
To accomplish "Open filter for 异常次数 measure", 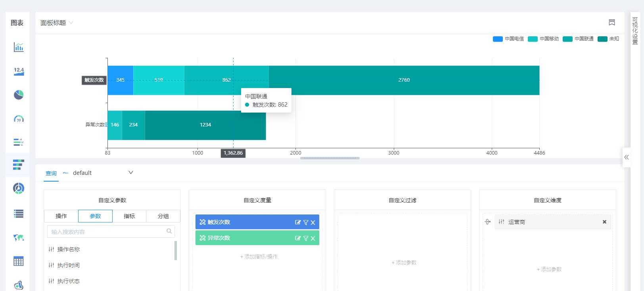I will coord(306,238).
